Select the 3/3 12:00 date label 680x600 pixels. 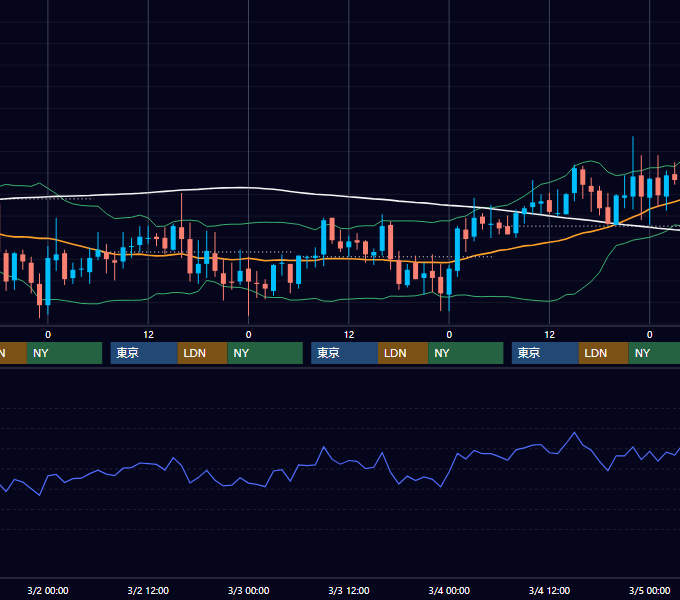tap(349, 590)
